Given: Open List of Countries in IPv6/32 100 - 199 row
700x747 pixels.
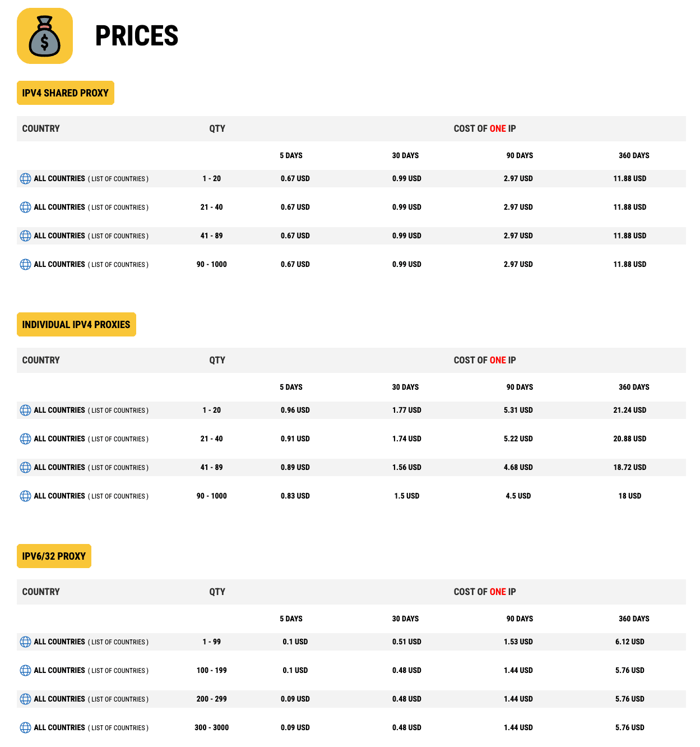Looking at the screenshot, I should (118, 671).
